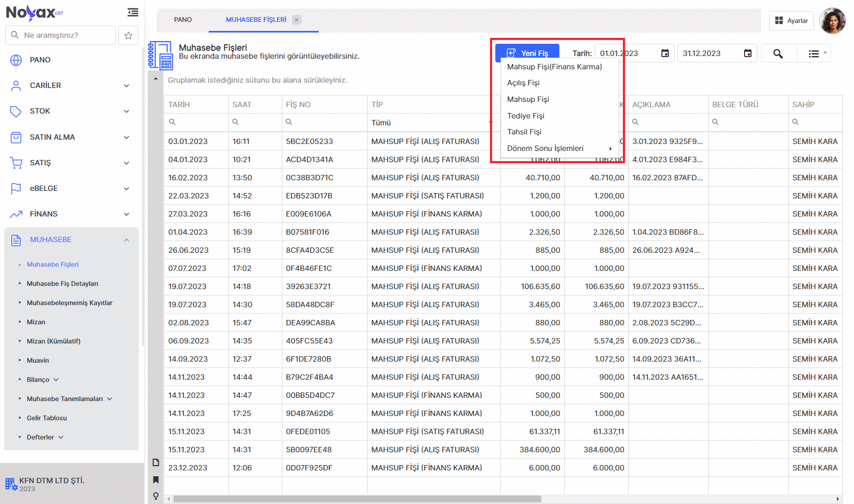Click the search icon in the SAHİP filter

795,122
